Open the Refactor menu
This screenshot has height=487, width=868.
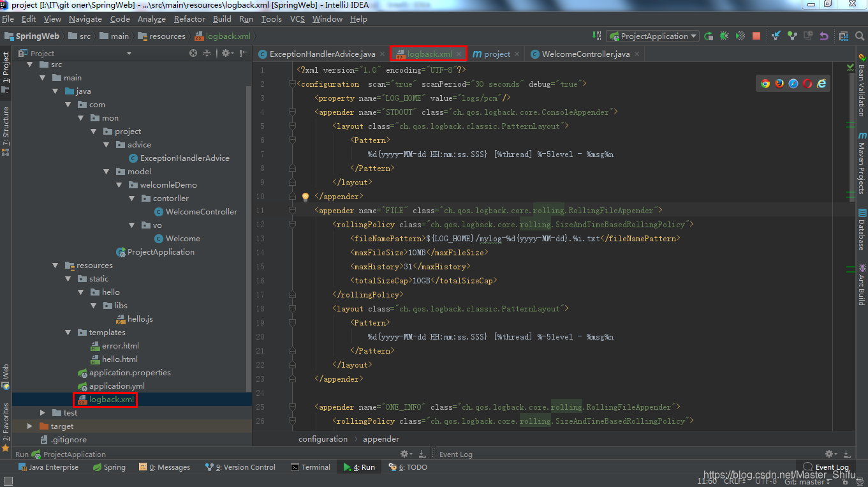189,19
